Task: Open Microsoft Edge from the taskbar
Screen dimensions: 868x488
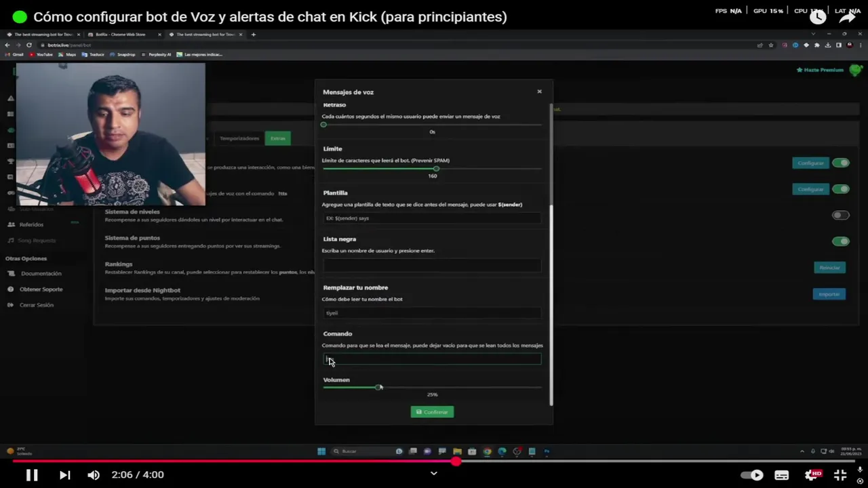Action: pyautogui.click(x=502, y=451)
